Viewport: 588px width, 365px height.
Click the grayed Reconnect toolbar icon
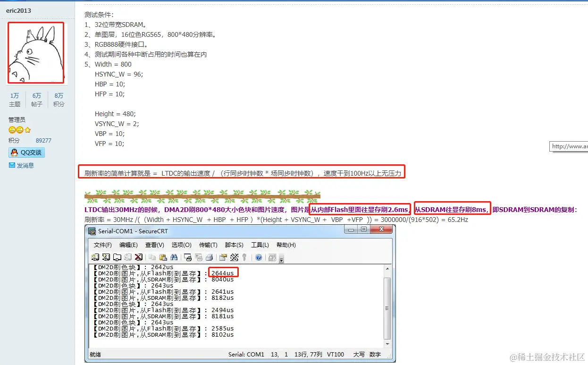tap(128, 257)
